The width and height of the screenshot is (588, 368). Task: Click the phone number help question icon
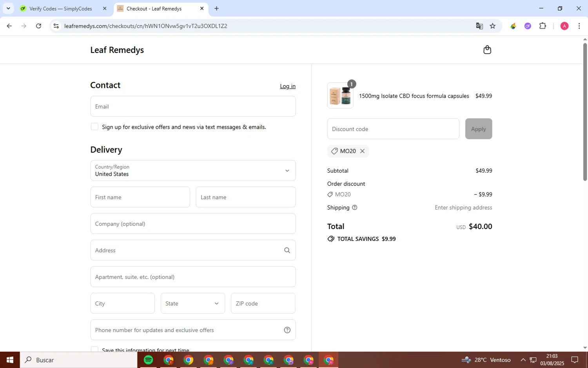click(x=287, y=330)
